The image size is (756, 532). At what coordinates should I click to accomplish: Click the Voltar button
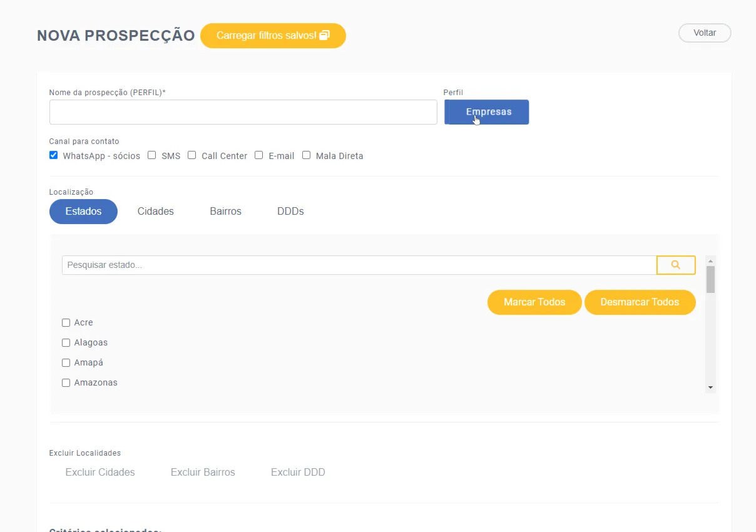point(705,33)
